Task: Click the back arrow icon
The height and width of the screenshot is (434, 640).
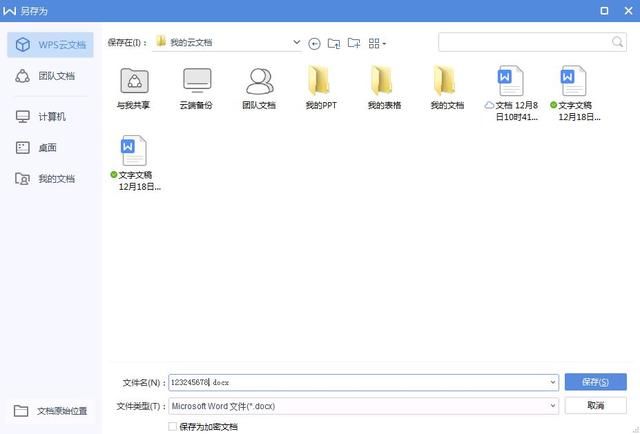Action: click(314, 43)
